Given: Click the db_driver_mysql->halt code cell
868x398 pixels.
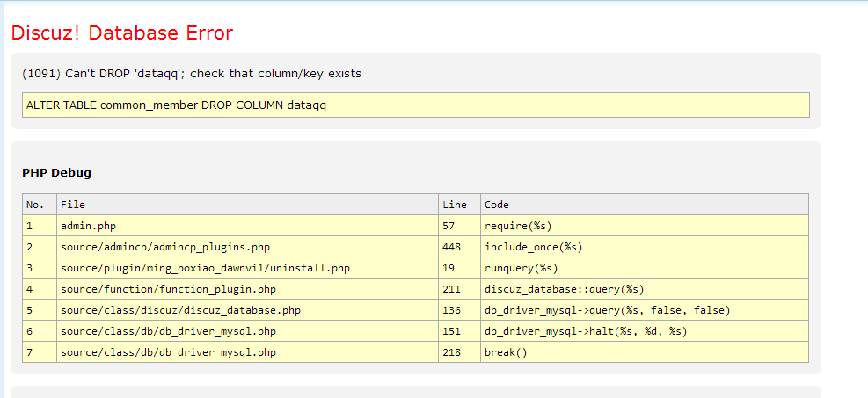Looking at the screenshot, I should 585,331.
